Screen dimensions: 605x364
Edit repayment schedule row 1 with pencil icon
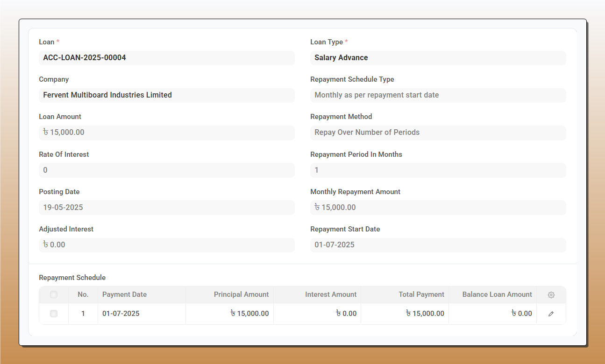[x=551, y=314]
